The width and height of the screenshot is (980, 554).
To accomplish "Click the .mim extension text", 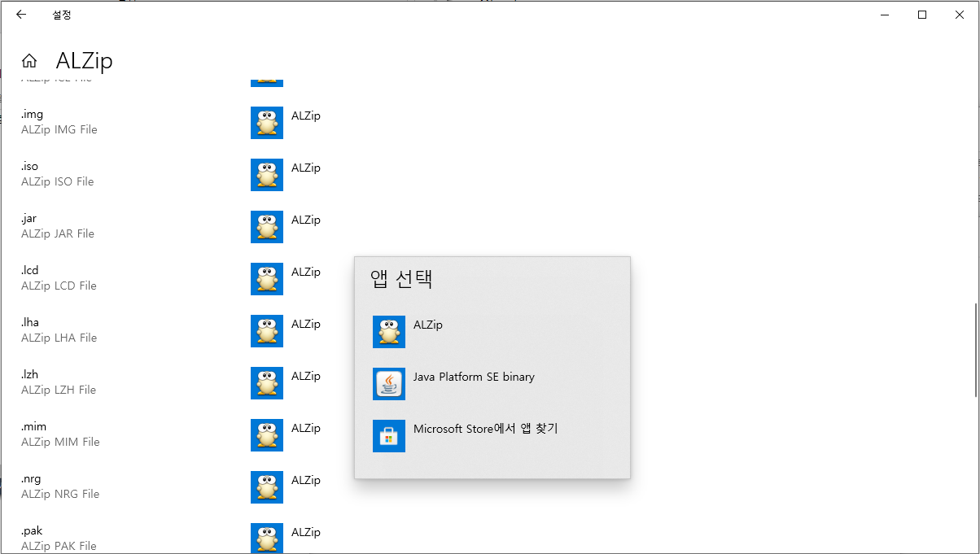I will pyautogui.click(x=33, y=426).
